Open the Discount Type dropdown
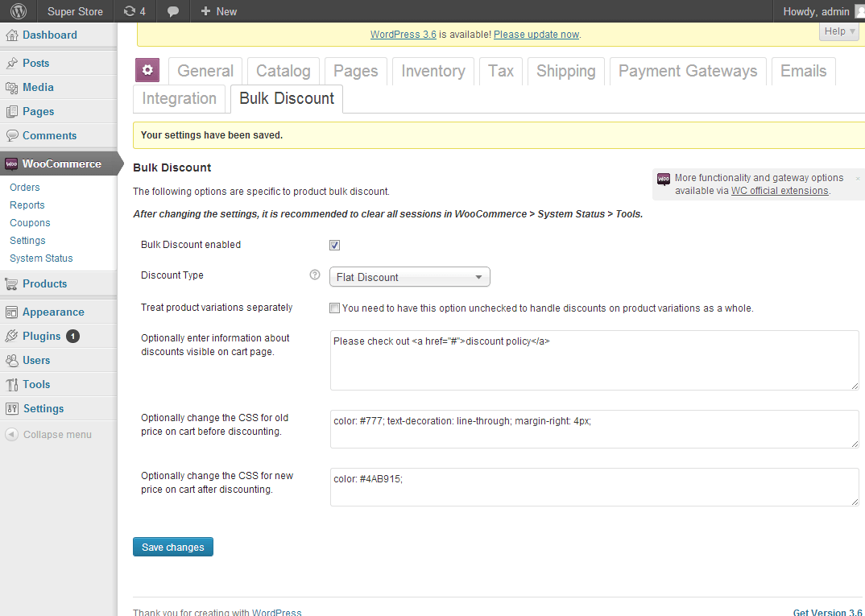865x616 pixels. (409, 277)
